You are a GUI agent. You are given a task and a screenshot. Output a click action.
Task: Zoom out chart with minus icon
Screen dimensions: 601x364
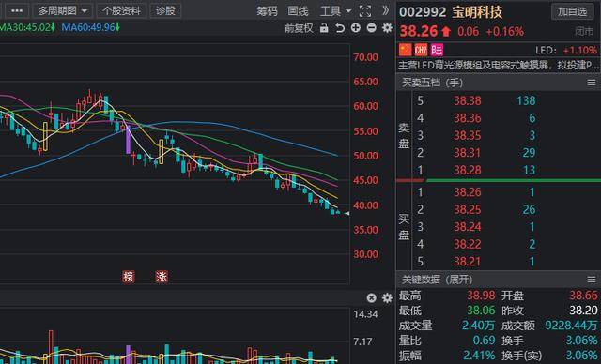(372, 27)
